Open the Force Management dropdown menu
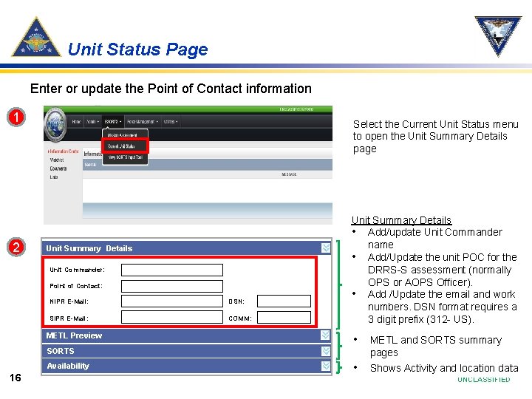The image size is (532, 399). pos(143,121)
